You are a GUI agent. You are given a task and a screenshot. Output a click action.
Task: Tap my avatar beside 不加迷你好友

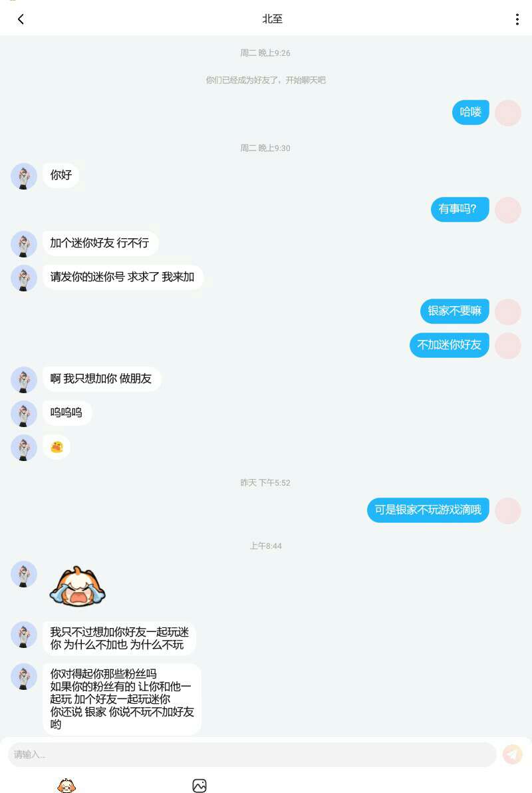point(507,346)
